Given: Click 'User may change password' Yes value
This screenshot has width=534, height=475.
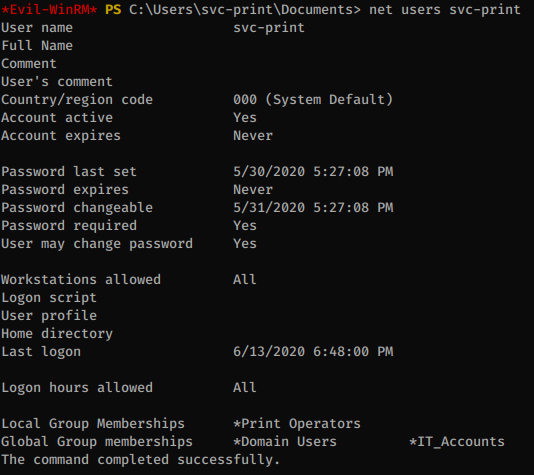Looking at the screenshot, I should (245, 244).
